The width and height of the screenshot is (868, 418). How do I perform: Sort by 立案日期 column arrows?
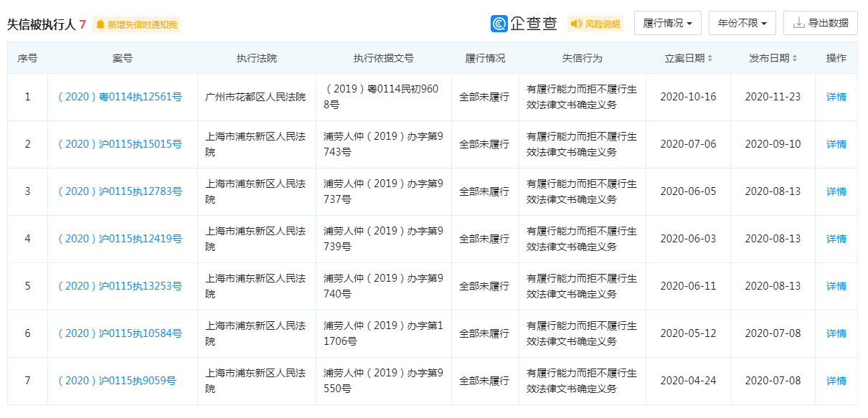[x=710, y=59]
